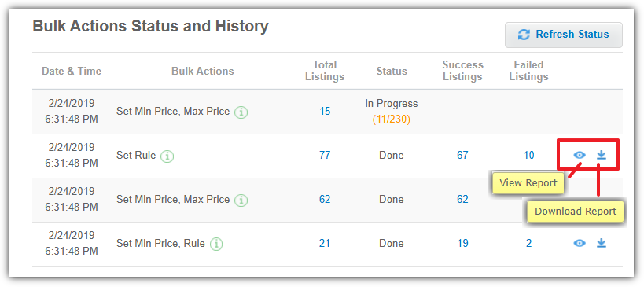
Task: Download report for Set Min Price, Rule row
Action: [602, 244]
